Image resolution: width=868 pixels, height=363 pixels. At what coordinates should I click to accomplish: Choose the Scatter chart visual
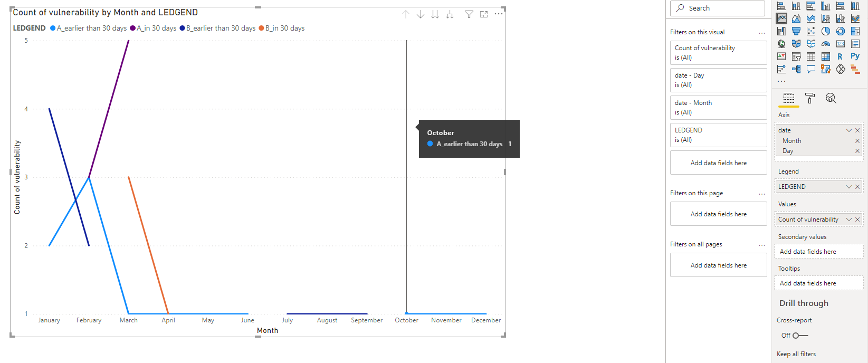811,31
